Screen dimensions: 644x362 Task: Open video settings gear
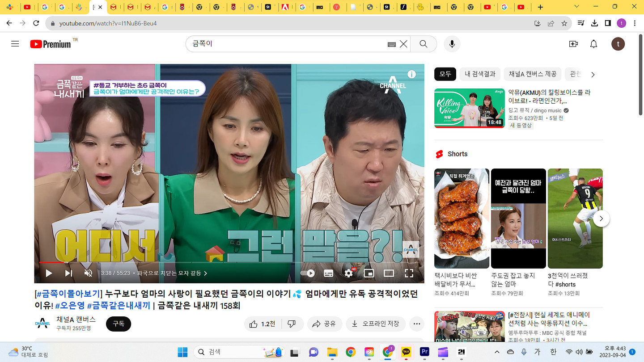(x=348, y=273)
